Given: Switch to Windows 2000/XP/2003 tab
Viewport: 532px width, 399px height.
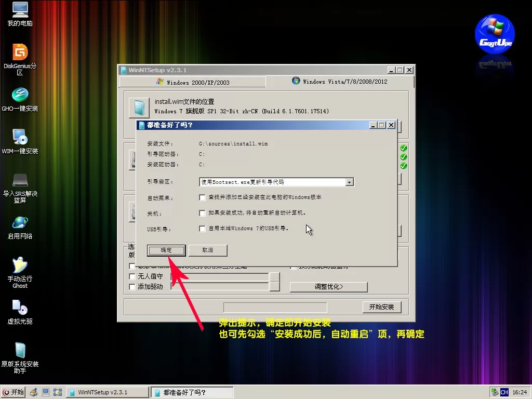Looking at the screenshot, I should pos(192,82).
